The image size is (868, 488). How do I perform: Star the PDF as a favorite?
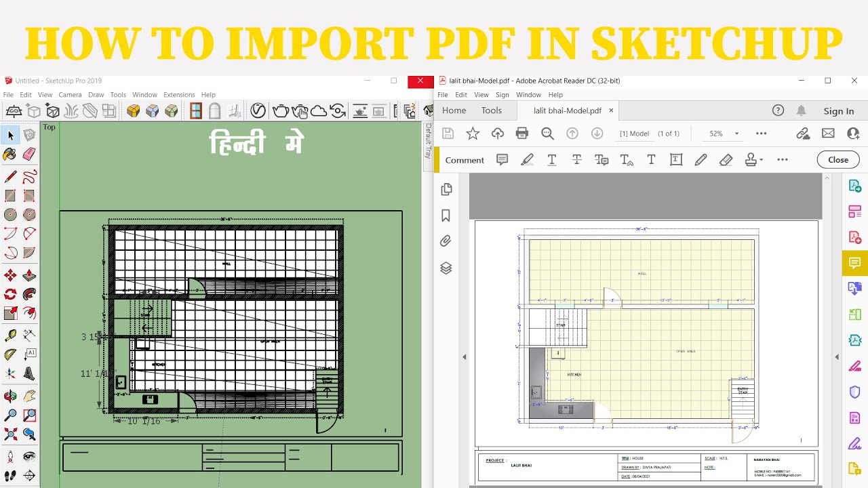pos(473,134)
